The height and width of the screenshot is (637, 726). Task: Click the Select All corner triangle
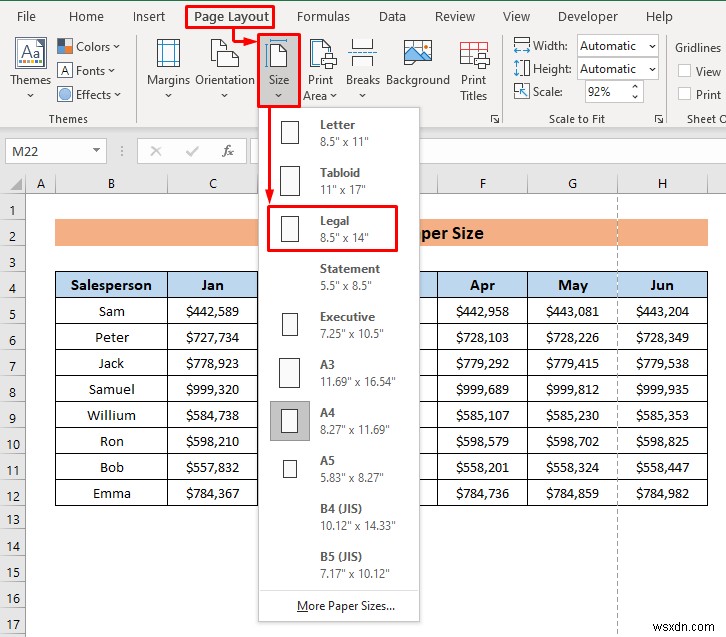point(15,184)
